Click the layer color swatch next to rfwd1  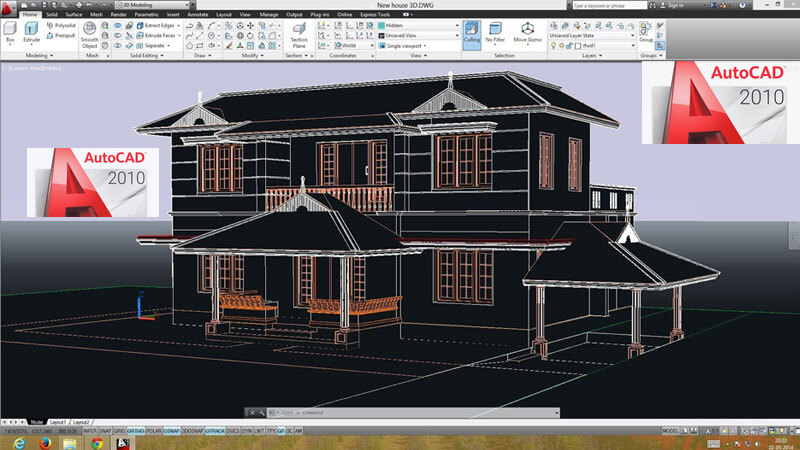pyautogui.click(x=578, y=46)
